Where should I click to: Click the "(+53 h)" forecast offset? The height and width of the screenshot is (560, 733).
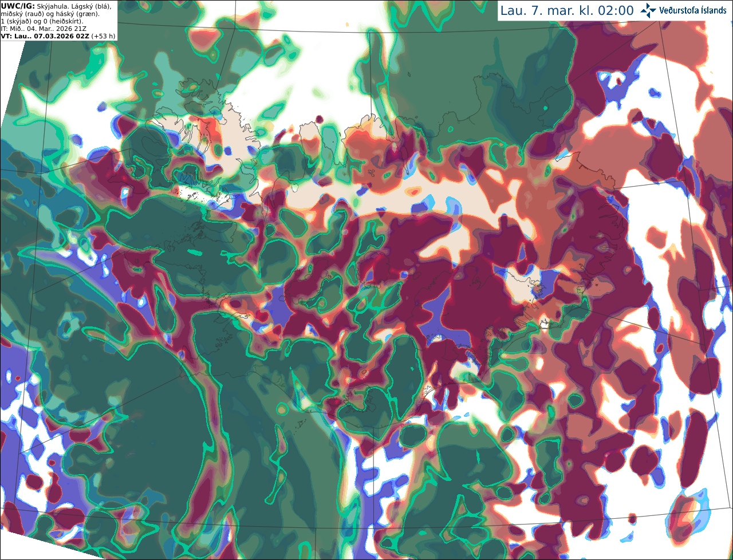pyautogui.click(x=103, y=36)
